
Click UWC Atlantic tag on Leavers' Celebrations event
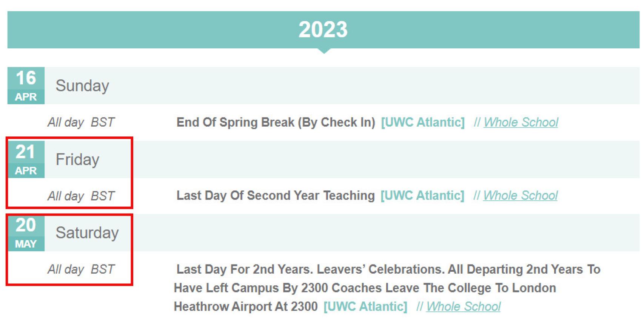point(365,307)
